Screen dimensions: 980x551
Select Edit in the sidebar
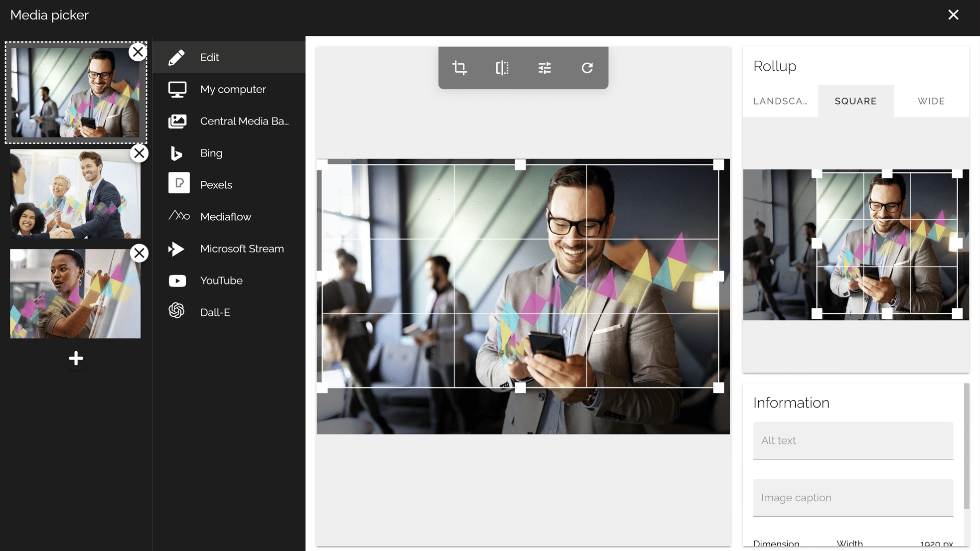pos(209,57)
